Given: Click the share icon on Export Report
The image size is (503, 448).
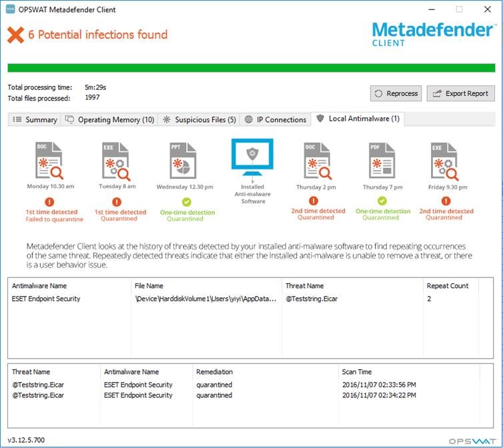Looking at the screenshot, I should (437, 93).
